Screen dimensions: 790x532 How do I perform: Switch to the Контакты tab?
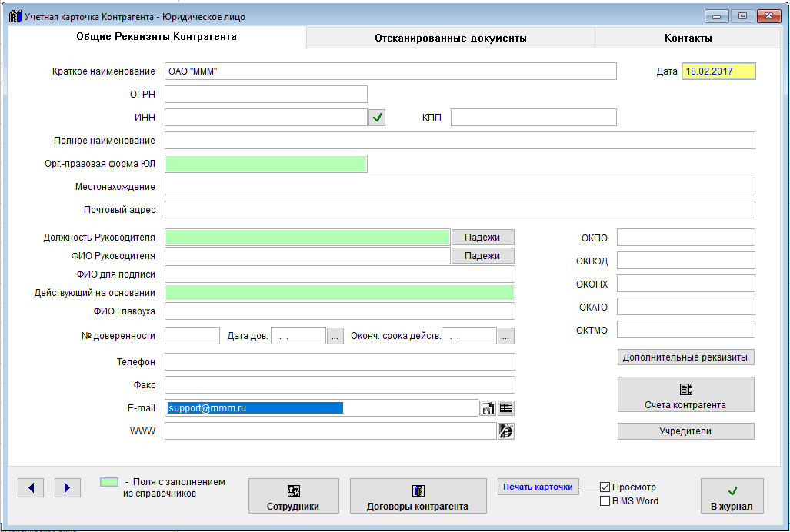click(688, 38)
